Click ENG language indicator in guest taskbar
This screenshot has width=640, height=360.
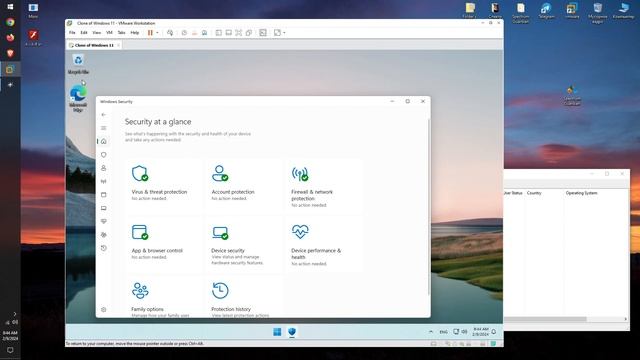pyautogui.click(x=444, y=332)
